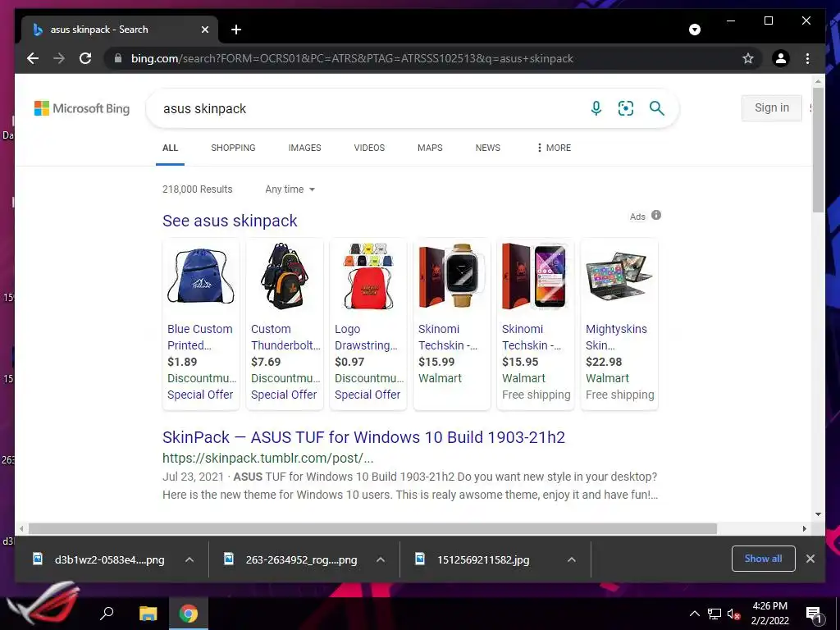Open Chrome's three-dot menu
The image size is (840, 630).
(807, 58)
